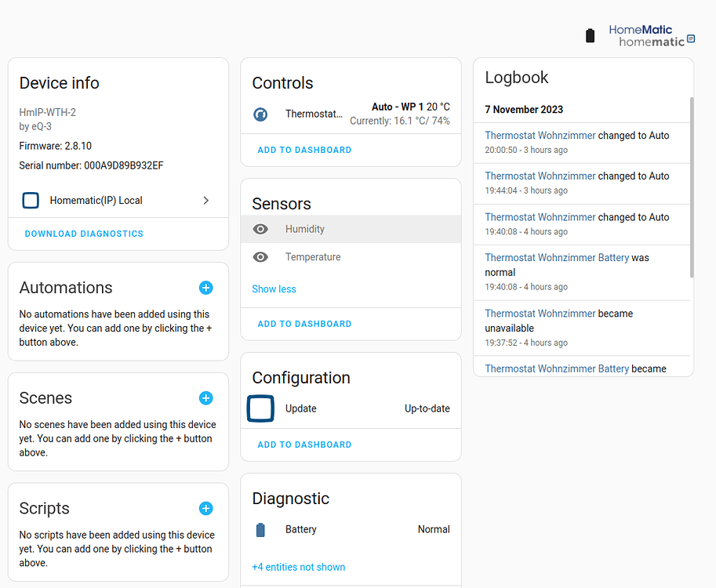716x588 pixels.
Task: Click the battery icon in Diagnostic card
Action: click(261, 530)
